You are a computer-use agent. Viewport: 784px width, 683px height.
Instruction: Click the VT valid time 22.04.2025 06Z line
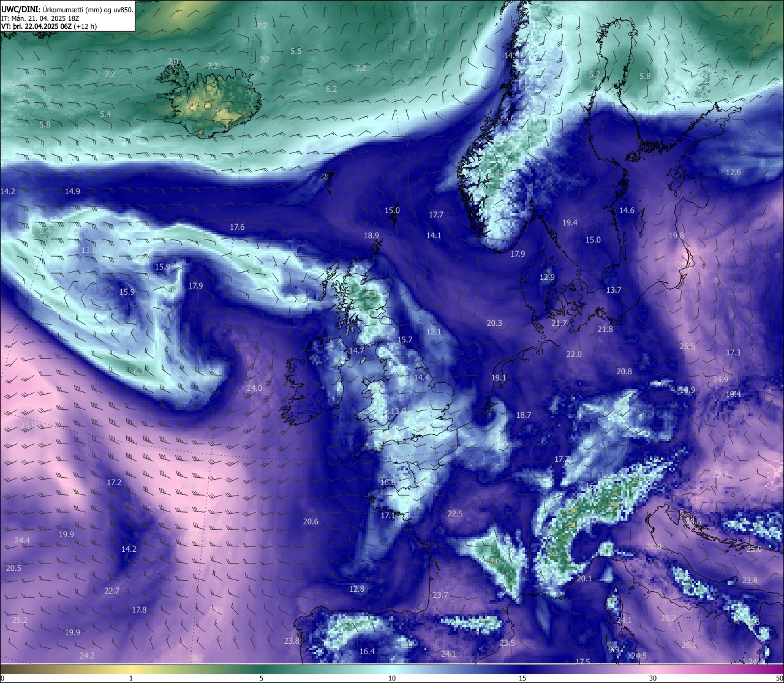click(x=49, y=26)
